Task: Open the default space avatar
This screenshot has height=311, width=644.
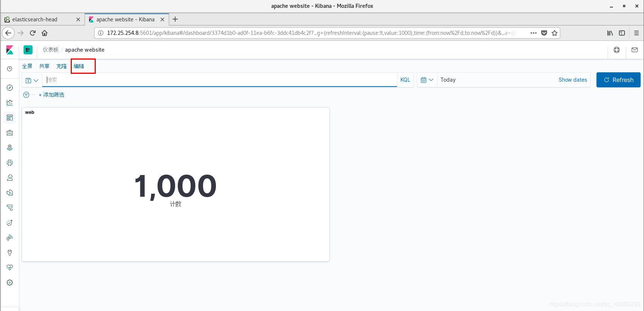Action: pos(28,50)
